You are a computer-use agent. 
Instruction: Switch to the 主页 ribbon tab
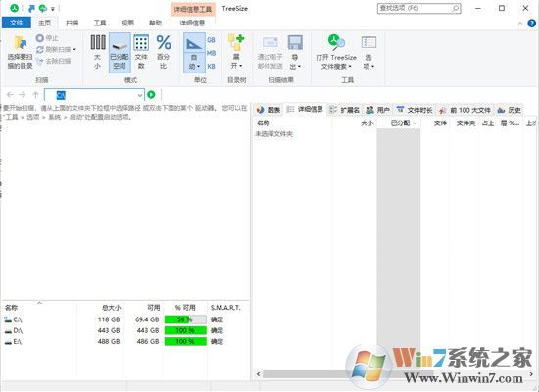pyautogui.click(x=45, y=23)
